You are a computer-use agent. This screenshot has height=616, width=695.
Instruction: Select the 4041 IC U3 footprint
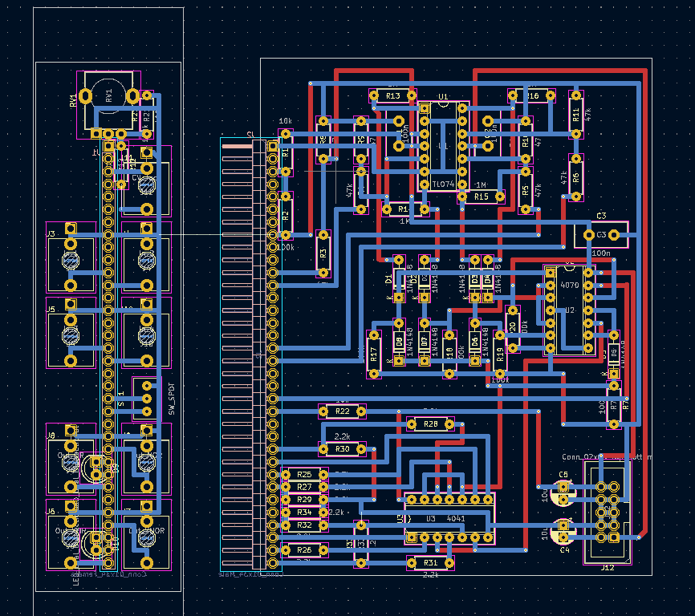pos(448,518)
